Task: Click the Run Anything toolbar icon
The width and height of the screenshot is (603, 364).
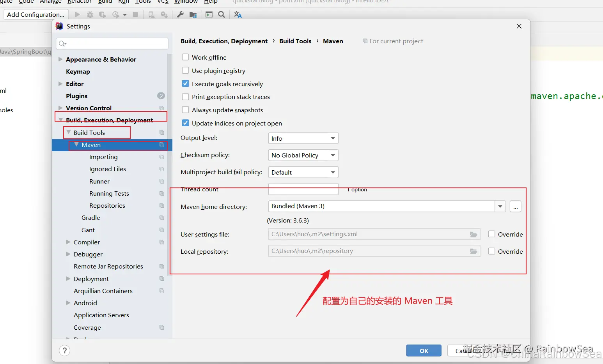Action: 209,14
